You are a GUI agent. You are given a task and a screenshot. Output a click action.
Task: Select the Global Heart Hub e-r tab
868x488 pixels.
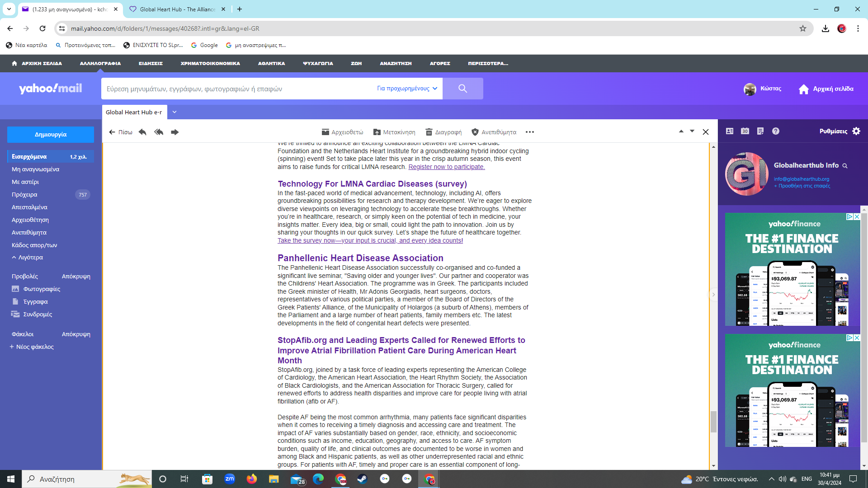pos(134,112)
